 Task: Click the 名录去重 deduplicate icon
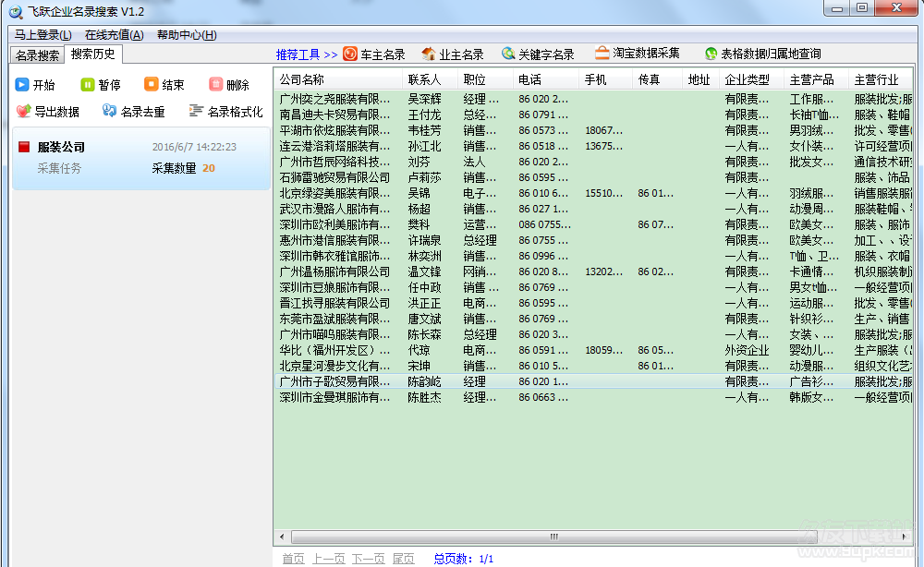point(109,111)
